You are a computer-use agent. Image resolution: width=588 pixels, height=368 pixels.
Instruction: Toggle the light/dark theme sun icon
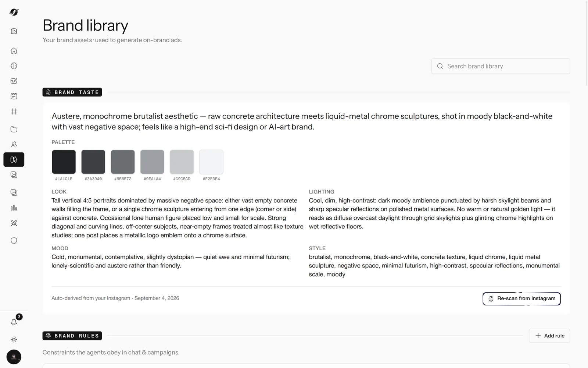(14, 340)
